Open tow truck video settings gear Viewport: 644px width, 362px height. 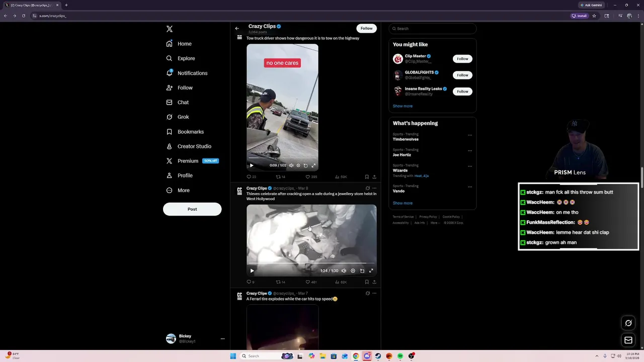pyautogui.click(x=298, y=165)
